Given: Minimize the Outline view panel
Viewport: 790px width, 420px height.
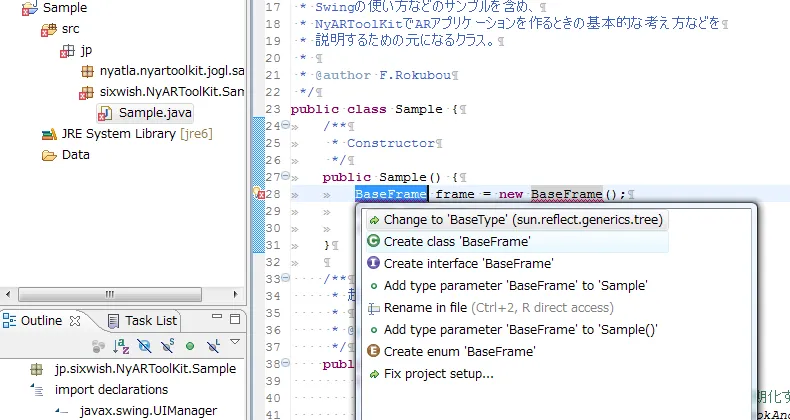Looking at the screenshot, I should tap(217, 317).
